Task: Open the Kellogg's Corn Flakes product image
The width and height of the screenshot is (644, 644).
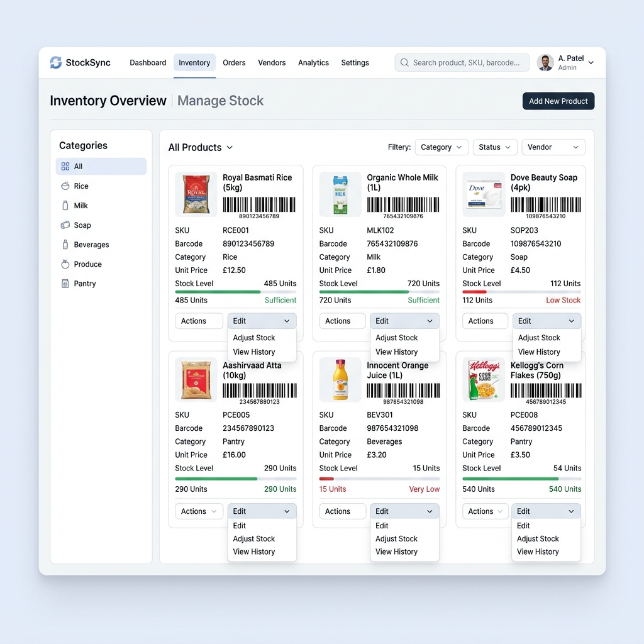Action: tap(484, 379)
